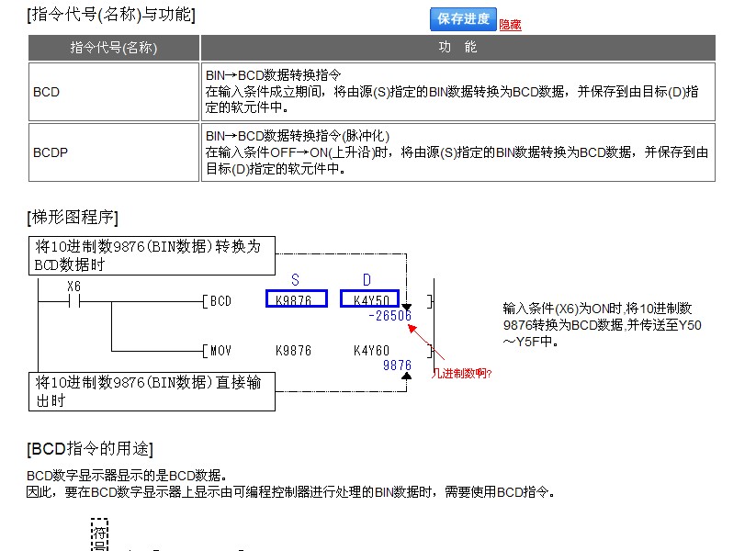Click the red annotation 几进制数啊?
Image resolution: width=756 pixels, height=551 pixels.
point(462,374)
